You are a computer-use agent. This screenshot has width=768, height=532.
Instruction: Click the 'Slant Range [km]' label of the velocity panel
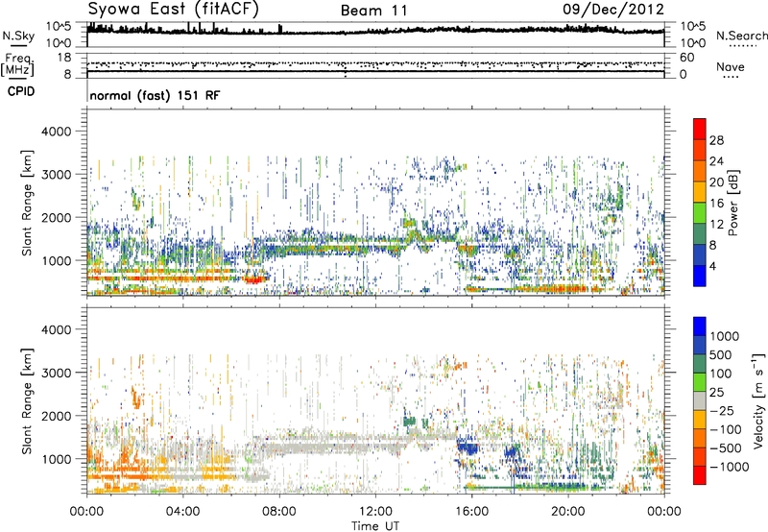tap(27, 401)
